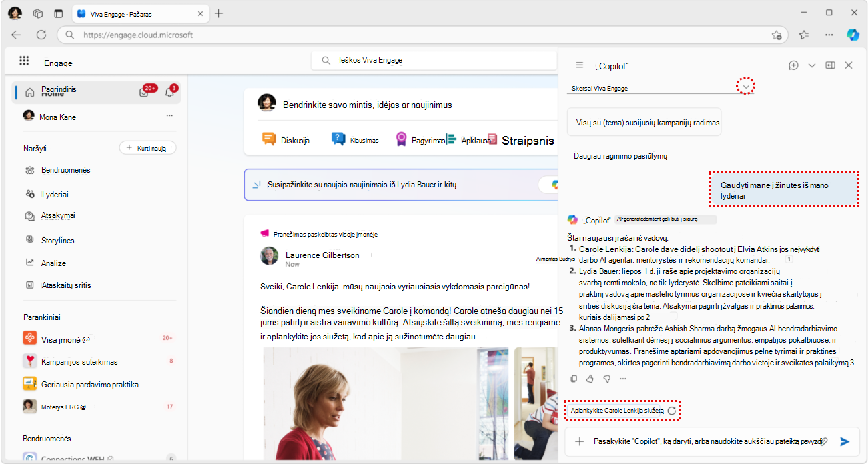Screen dimensions: 868x464
Task: Give thumbs up to Copilot response
Action: click(590, 379)
